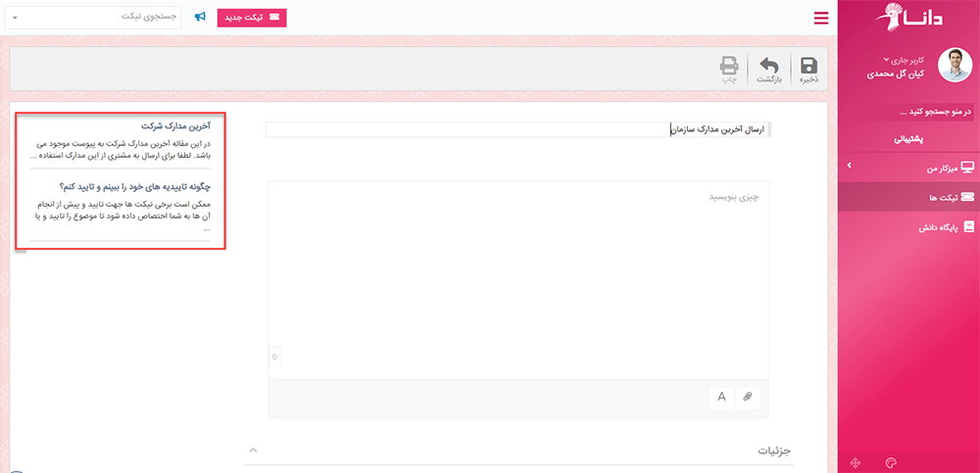Click the user name کیان گل محمدی
The image size is (980, 473).
pyautogui.click(x=896, y=73)
